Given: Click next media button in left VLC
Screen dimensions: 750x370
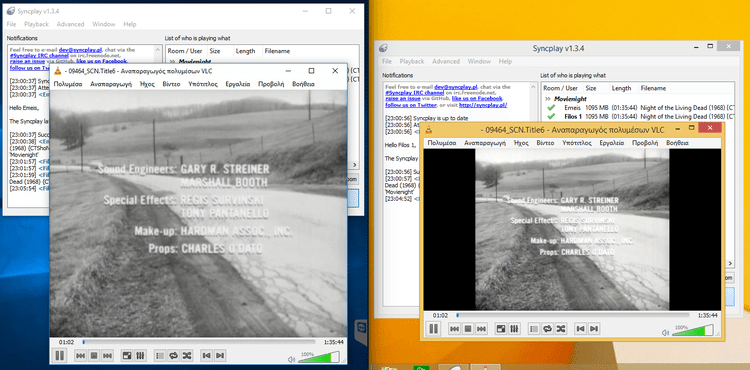Looking at the screenshot, I should [x=108, y=355].
